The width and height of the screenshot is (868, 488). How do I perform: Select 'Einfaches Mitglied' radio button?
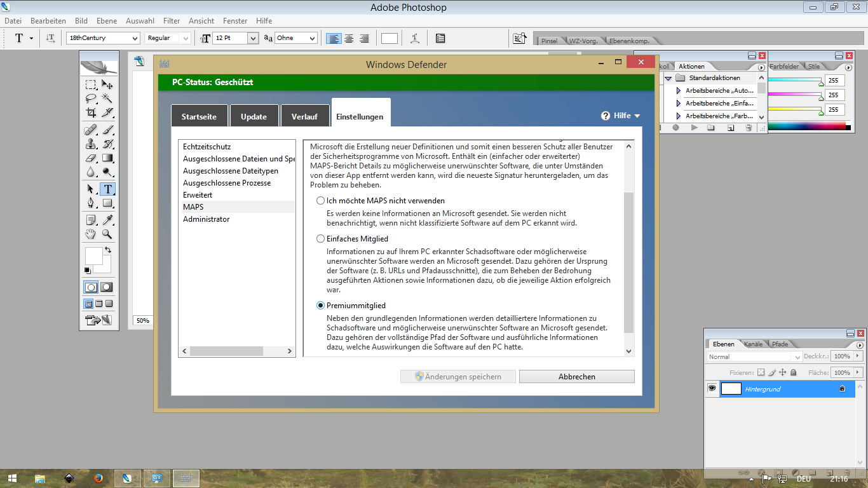[x=321, y=239]
